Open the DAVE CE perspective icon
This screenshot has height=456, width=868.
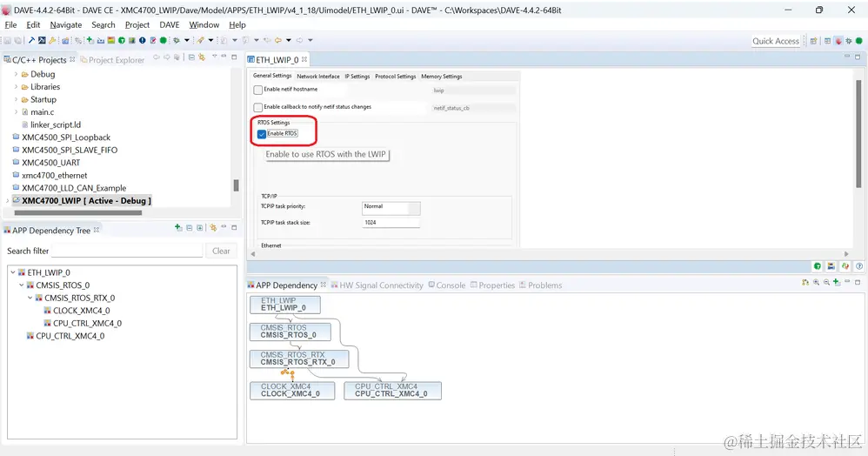tap(838, 41)
